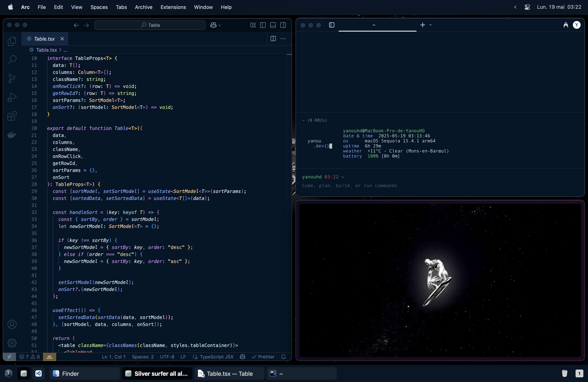Click the date and time in menu bar
The width and height of the screenshot is (588, 382).
(x=559, y=7)
